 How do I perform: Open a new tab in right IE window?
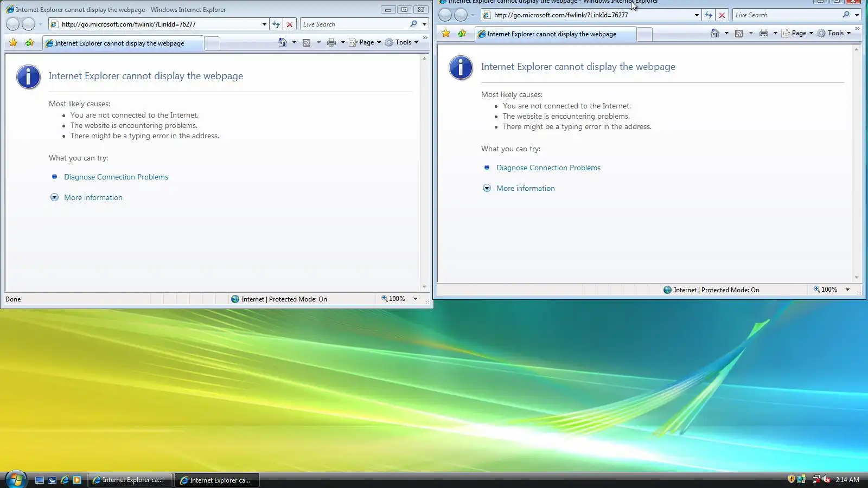pos(644,34)
